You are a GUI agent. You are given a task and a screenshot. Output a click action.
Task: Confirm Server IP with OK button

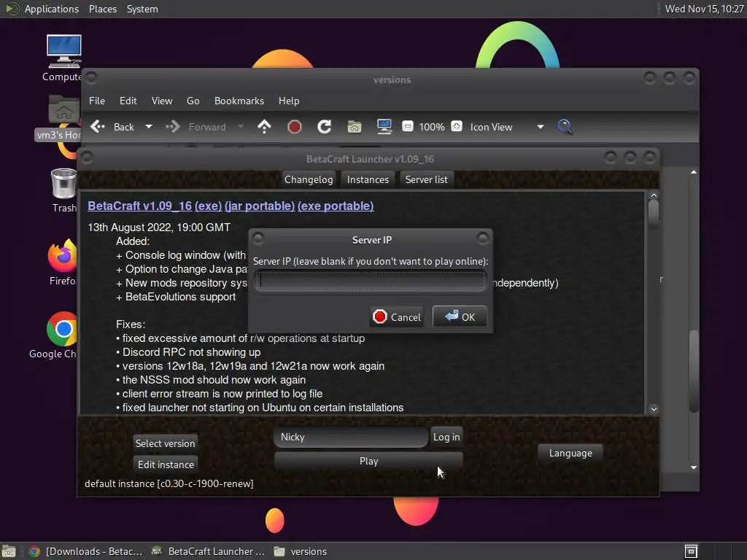pyautogui.click(x=460, y=316)
